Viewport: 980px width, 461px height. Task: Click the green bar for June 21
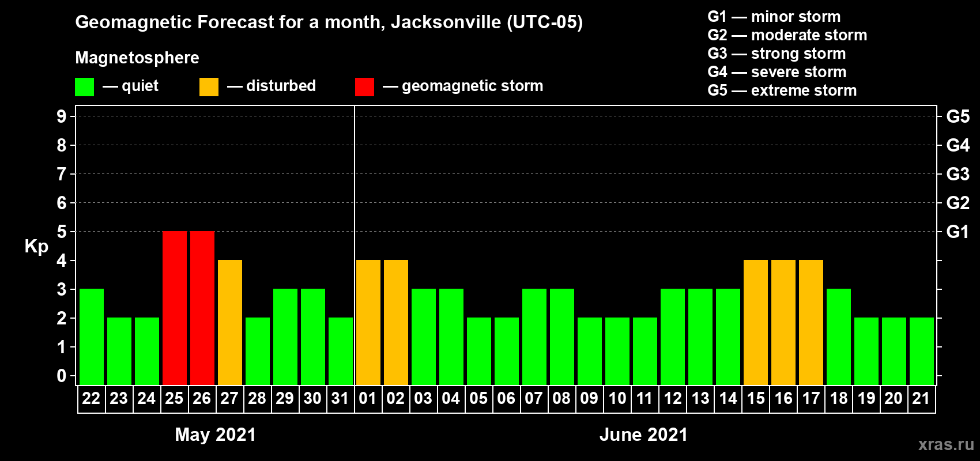pyautogui.click(x=922, y=352)
